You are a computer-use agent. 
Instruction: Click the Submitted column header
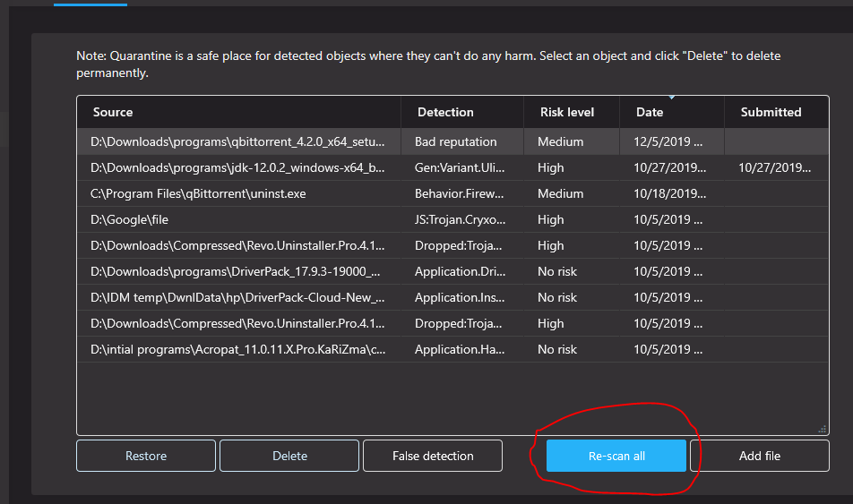pos(771,112)
